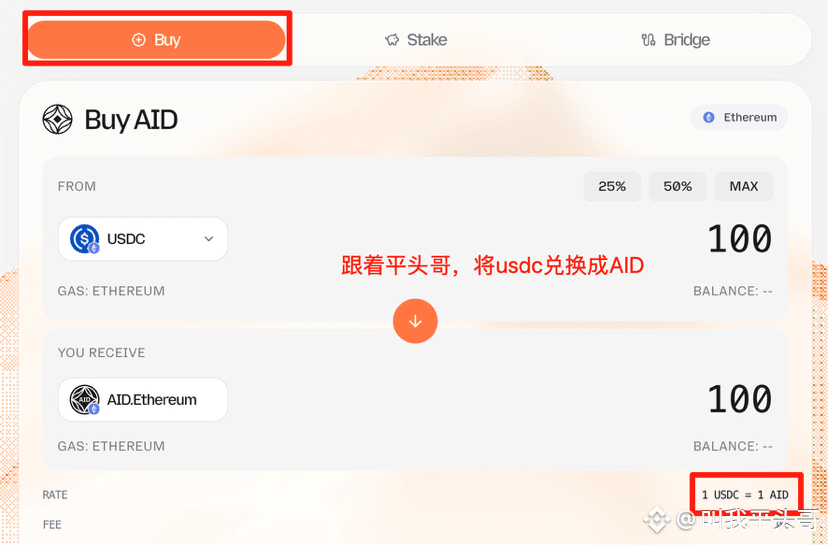Click the YOU RECEIVE amount showing 100

tap(739, 399)
